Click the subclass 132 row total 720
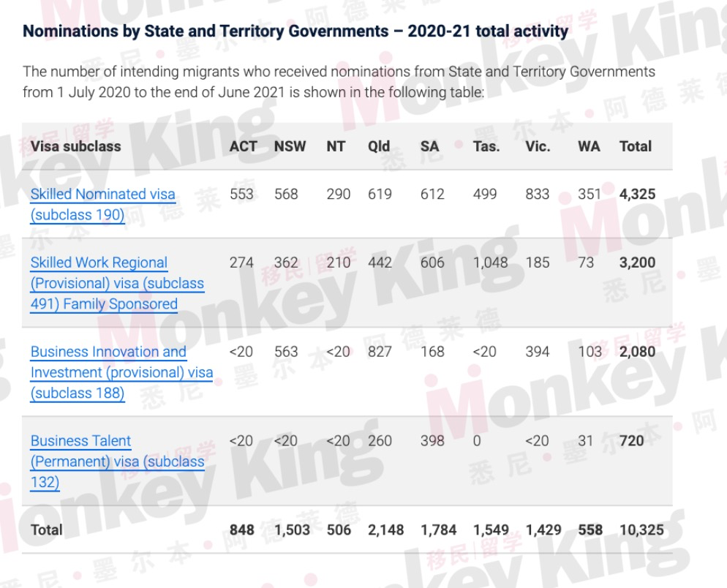Screen dimensions: 727x588 click(x=631, y=440)
